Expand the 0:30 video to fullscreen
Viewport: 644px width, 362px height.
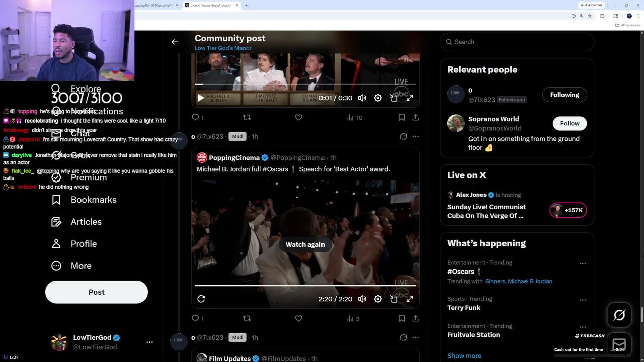click(410, 98)
